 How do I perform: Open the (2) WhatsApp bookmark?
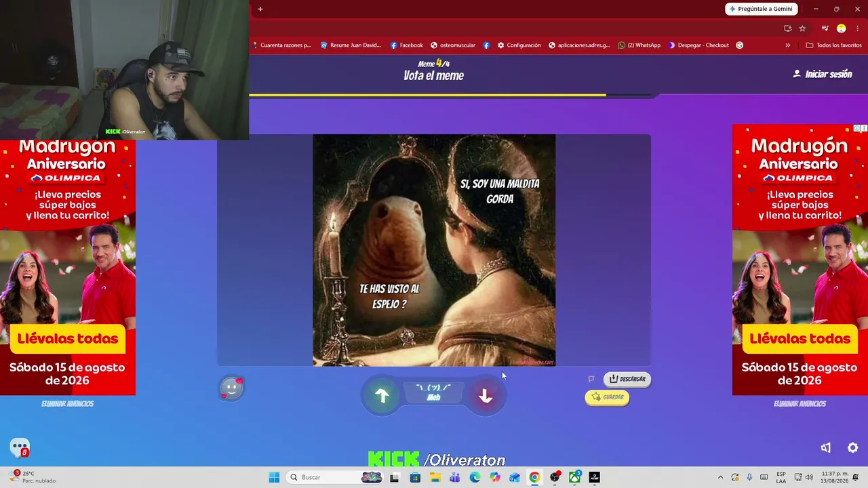(639, 45)
